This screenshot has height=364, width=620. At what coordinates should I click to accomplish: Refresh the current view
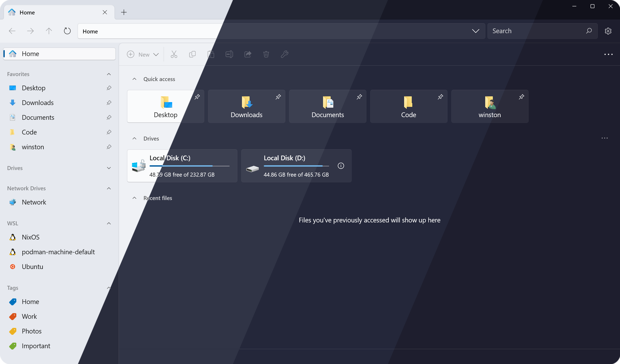click(67, 31)
